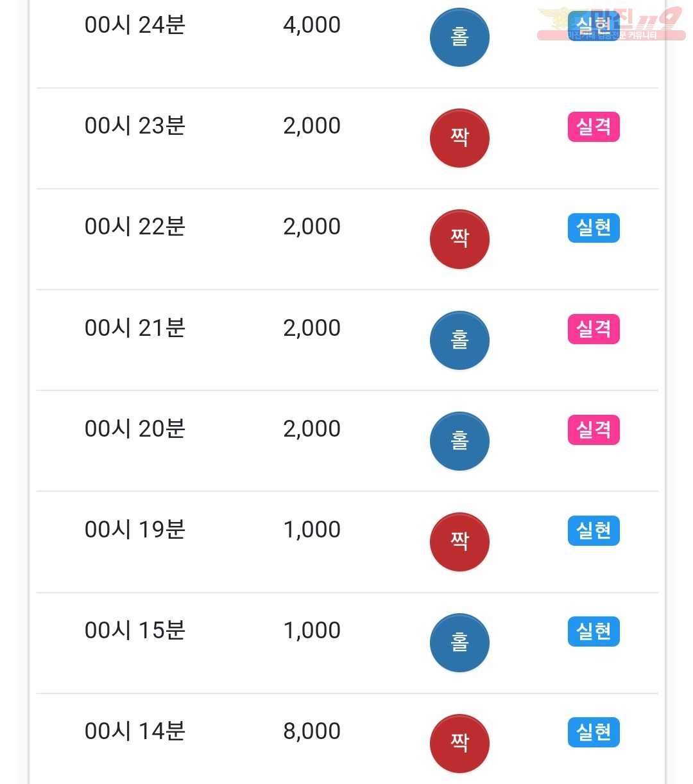Click the 00시 24분 time label
693x784 pixels.
point(135,25)
